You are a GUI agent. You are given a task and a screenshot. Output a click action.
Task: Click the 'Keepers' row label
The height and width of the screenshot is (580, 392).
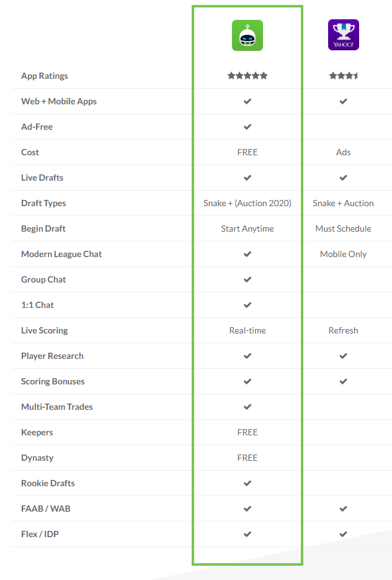[x=37, y=432]
